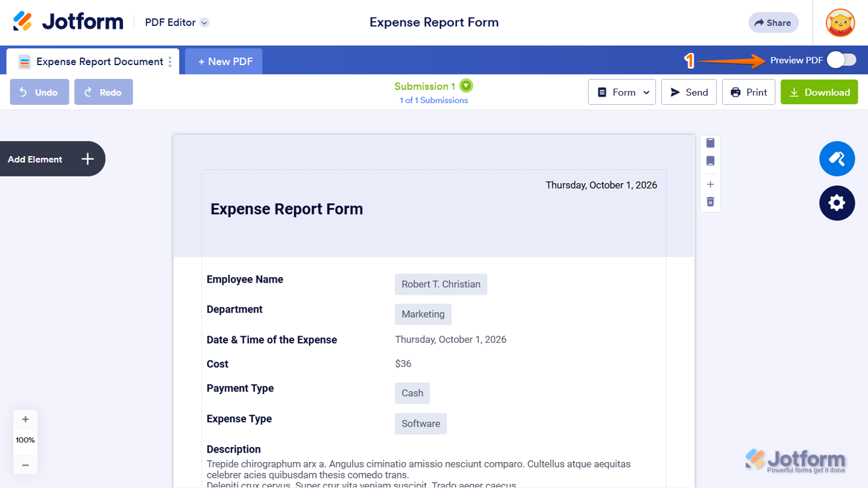Click the Send button

click(689, 92)
